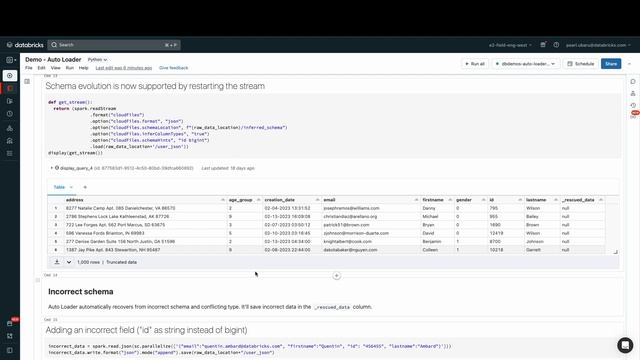Open the Partner Connect icon in left sidebar
640x360 pixels.
point(10,336)
